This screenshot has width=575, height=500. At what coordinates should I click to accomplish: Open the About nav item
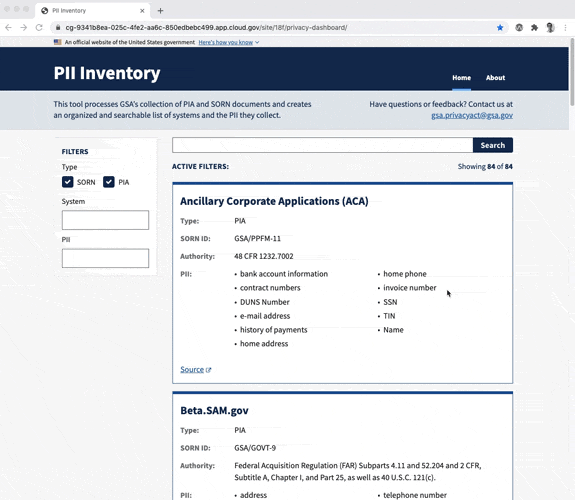(495, 78)
